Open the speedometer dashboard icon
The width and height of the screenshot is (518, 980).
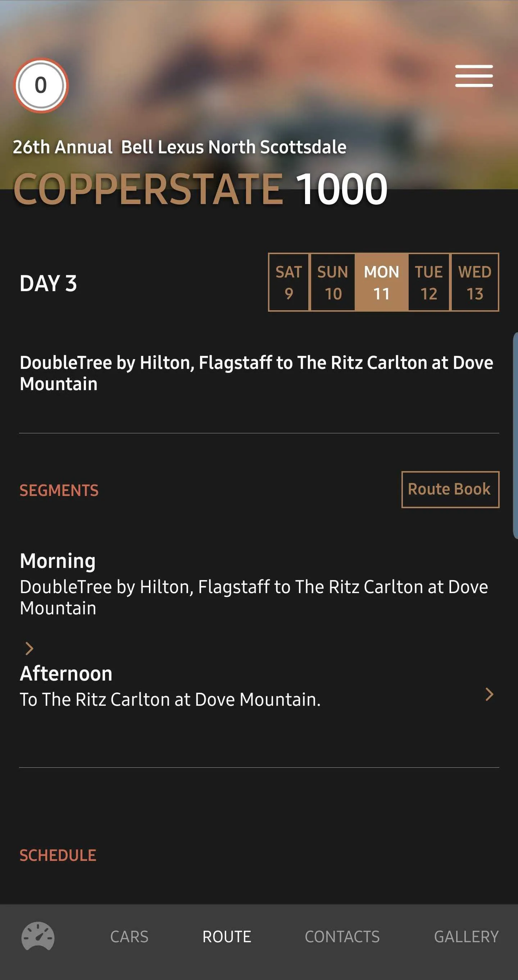[x=38, y=936]
